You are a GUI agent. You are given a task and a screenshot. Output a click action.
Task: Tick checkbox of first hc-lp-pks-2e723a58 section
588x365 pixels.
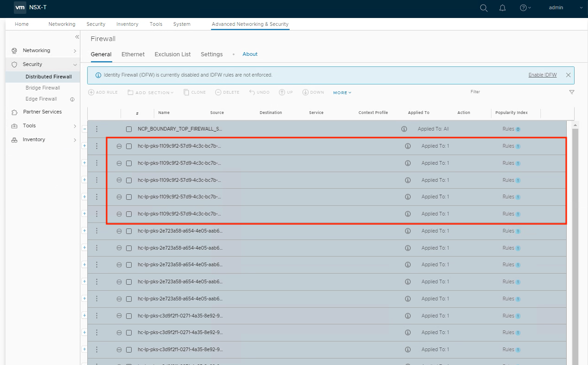coord(129,231)
